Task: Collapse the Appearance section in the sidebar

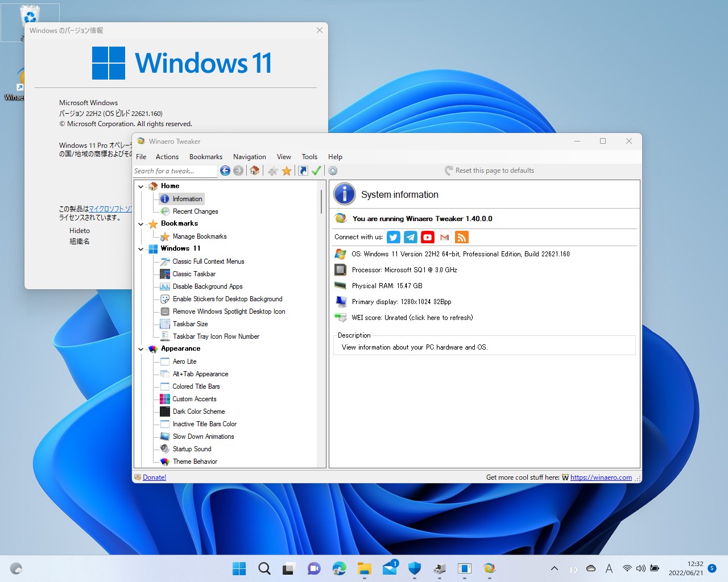Action: [140, 349]
